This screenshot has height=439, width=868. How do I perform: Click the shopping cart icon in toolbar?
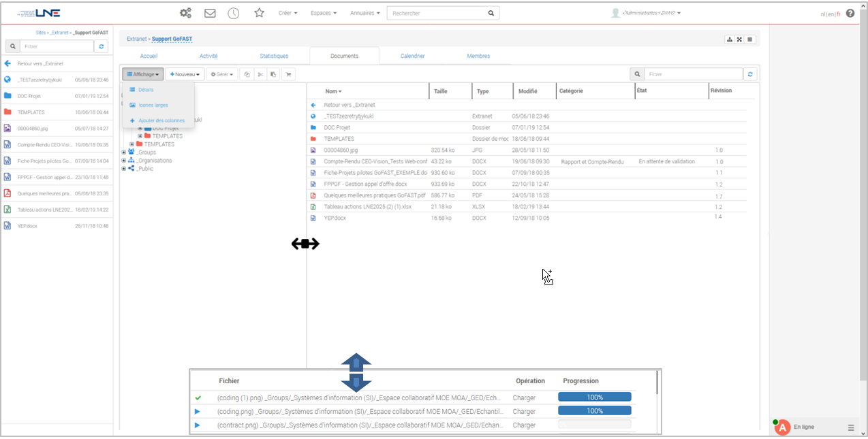click(x=289, y=74)
